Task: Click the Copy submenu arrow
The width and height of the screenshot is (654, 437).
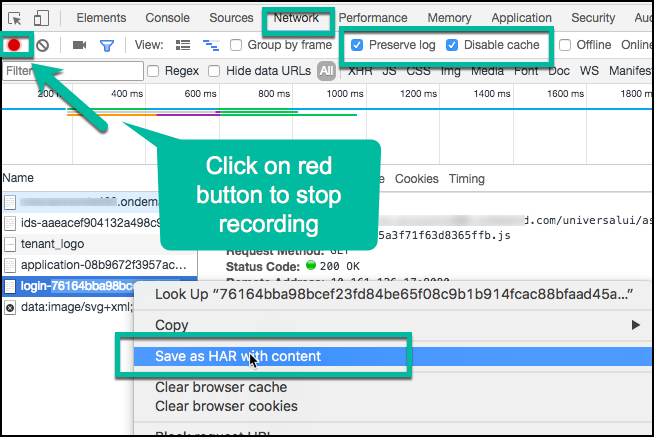Action: click(x=635, y=325)
